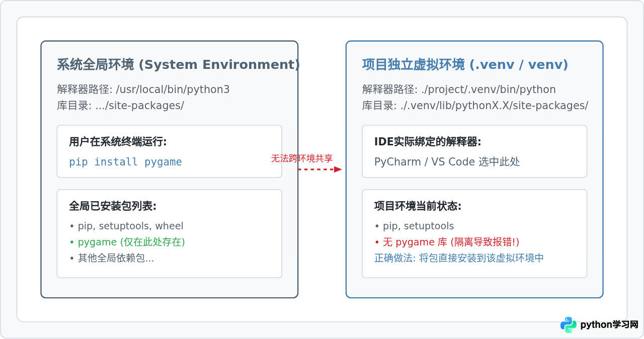Click the 'pip, setuptools' row in venv box
Screen dimensions: 644x339
[x=414, y=226]
